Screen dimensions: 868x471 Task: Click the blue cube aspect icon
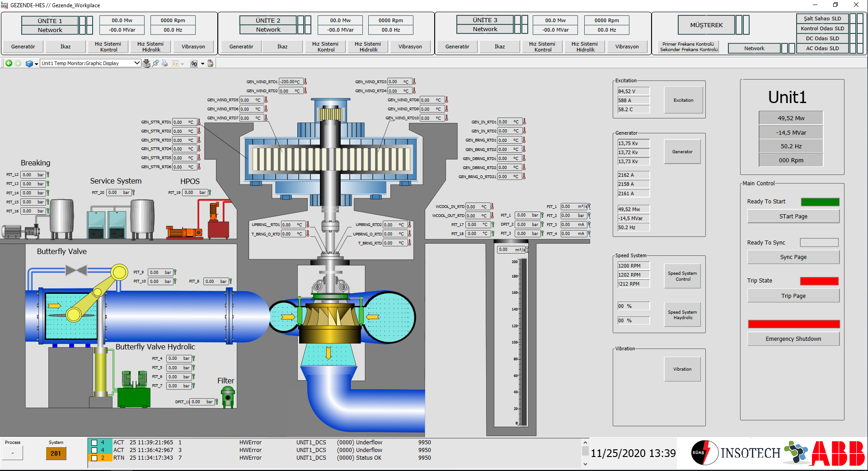(x=29, y=64)
